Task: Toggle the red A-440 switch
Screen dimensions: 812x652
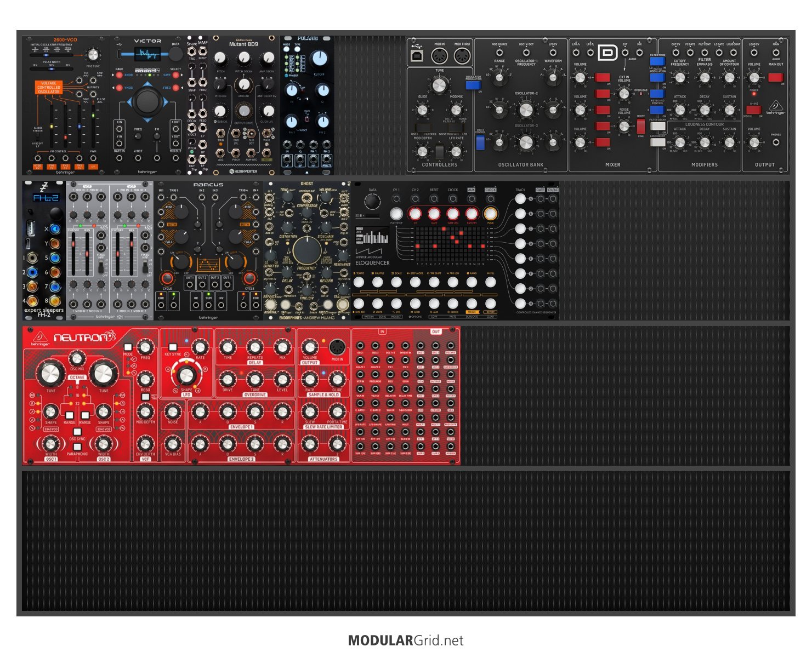Action: (753, 110)
